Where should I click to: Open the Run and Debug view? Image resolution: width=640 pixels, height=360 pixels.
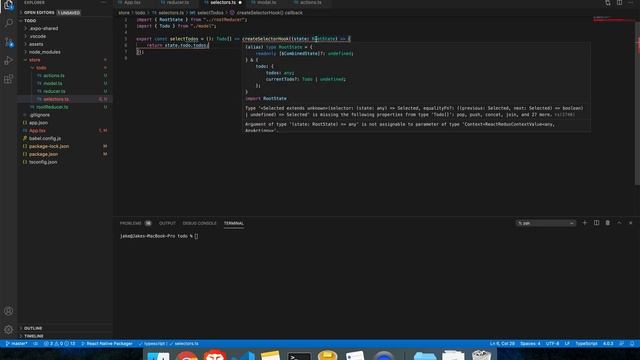9,60
